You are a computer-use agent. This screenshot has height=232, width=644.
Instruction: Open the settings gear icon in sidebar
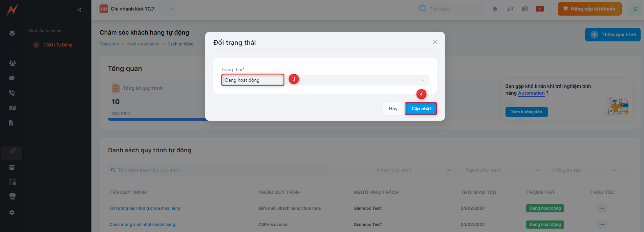[x=12, y=212]
